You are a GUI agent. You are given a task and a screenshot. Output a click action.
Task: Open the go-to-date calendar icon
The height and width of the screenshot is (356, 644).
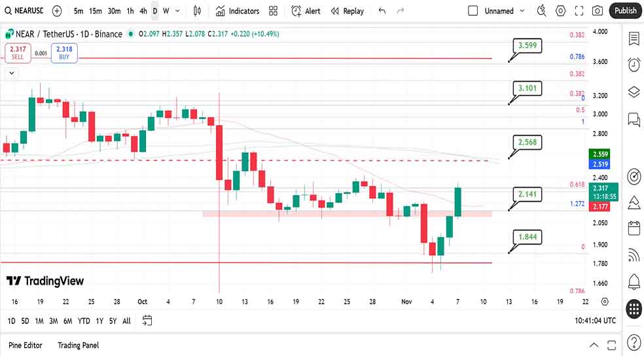147,321
